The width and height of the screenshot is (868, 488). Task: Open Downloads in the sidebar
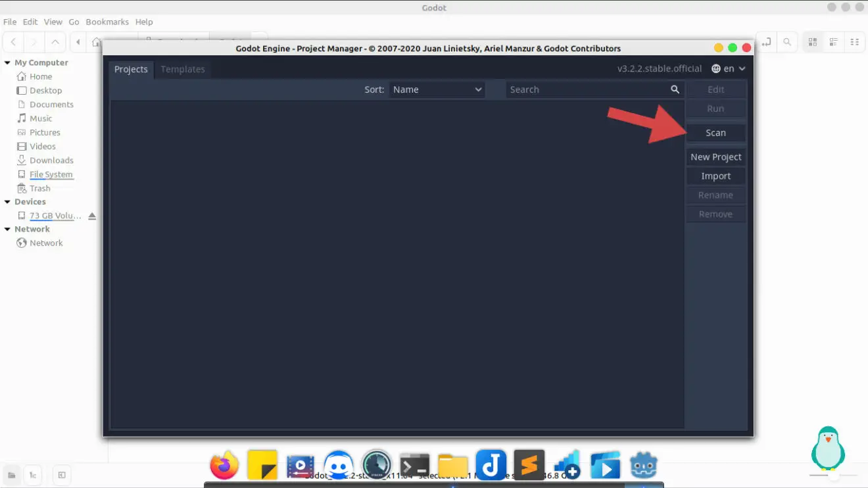51,160
